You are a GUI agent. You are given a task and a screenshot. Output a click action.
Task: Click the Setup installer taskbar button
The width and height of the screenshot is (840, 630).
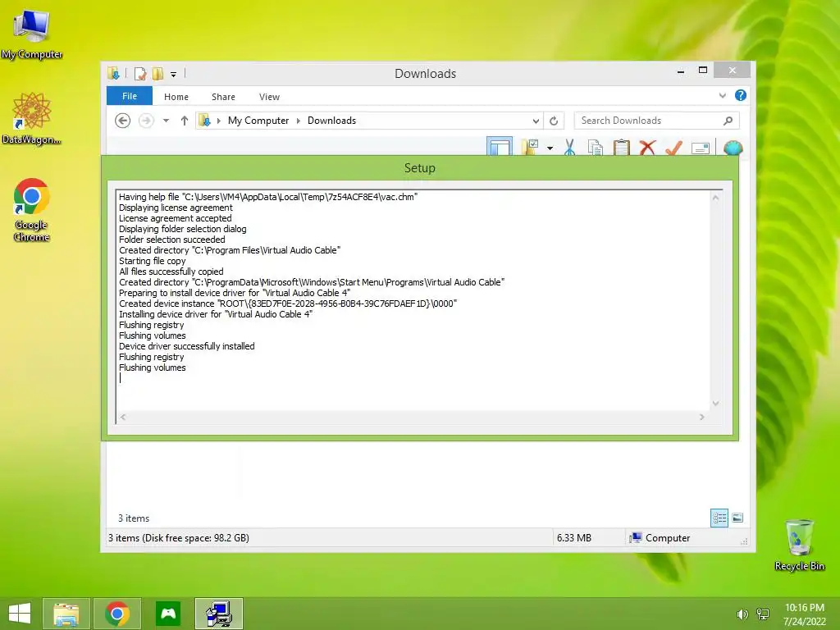[x=219, y=614]
